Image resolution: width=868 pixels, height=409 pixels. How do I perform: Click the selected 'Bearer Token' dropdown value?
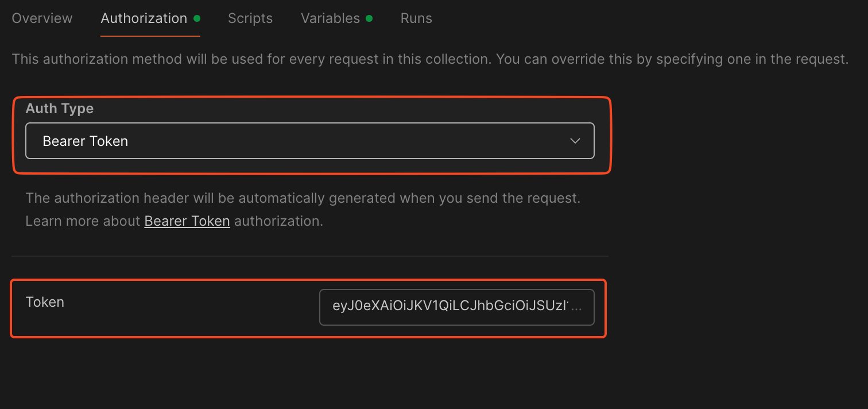point(86,141)
